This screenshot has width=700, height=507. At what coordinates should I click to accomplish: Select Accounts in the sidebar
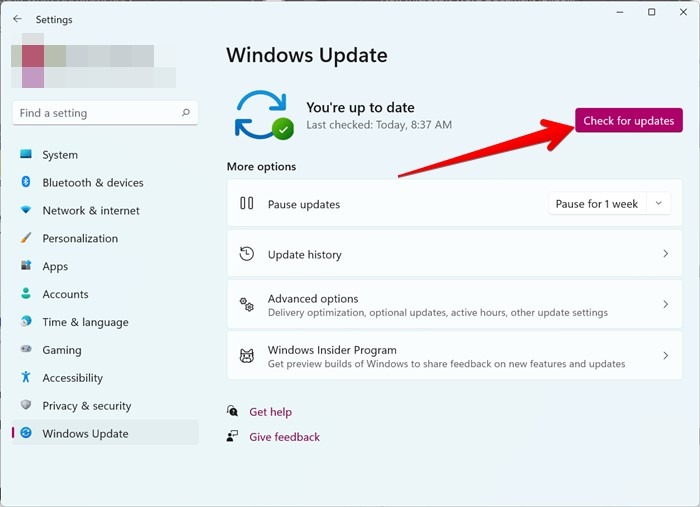(105, 294)
